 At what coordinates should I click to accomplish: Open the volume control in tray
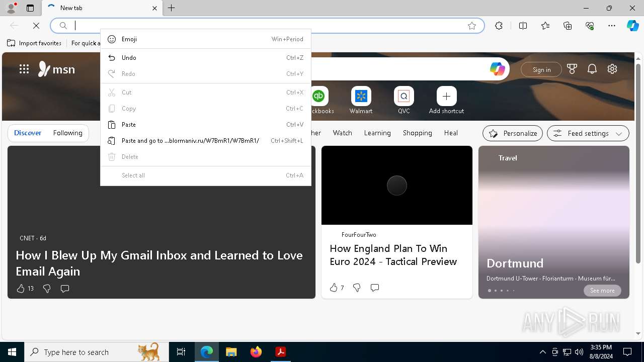click(579, 352)
